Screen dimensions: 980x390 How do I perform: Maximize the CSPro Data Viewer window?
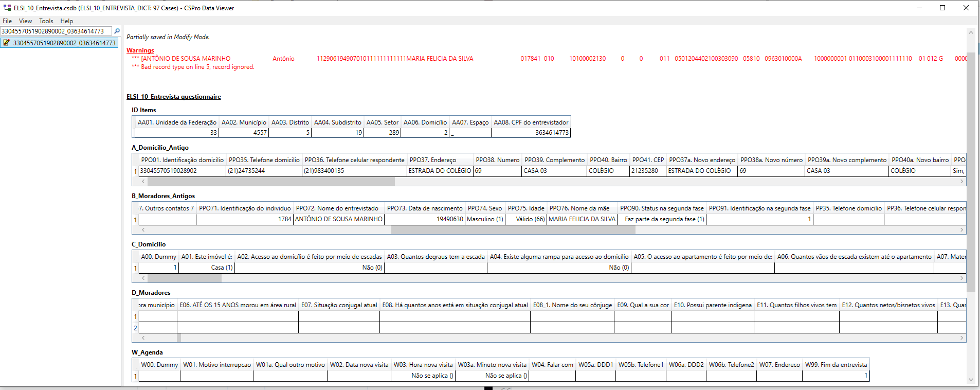942,8
